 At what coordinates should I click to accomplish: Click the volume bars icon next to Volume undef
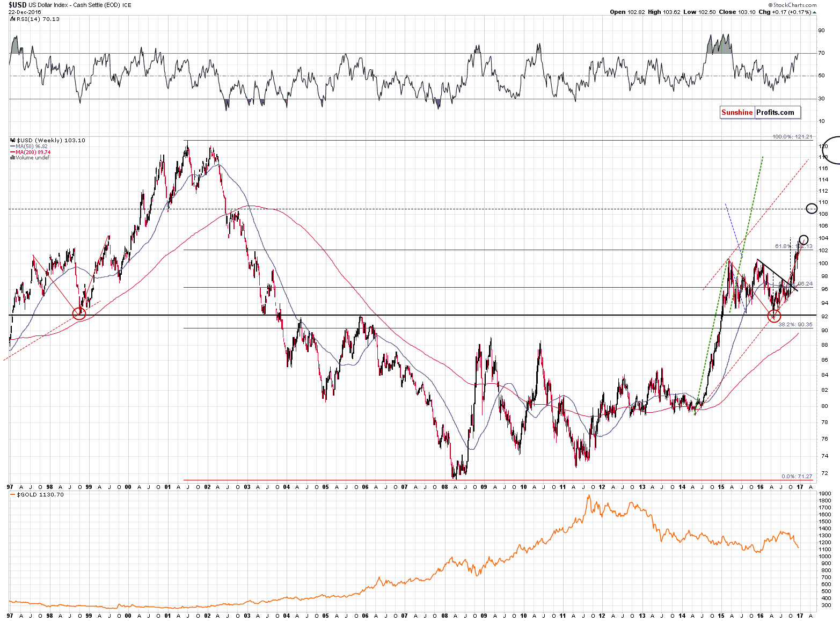point(12,158)
